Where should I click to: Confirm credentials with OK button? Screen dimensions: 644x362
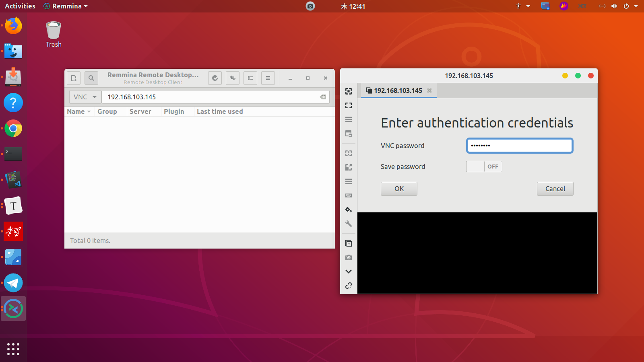pos(399,189)
